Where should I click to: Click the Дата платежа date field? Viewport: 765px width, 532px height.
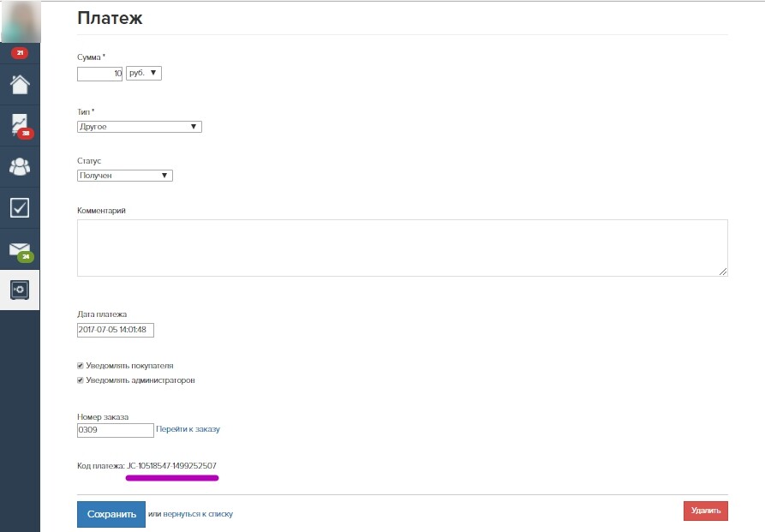click(116, 330)
